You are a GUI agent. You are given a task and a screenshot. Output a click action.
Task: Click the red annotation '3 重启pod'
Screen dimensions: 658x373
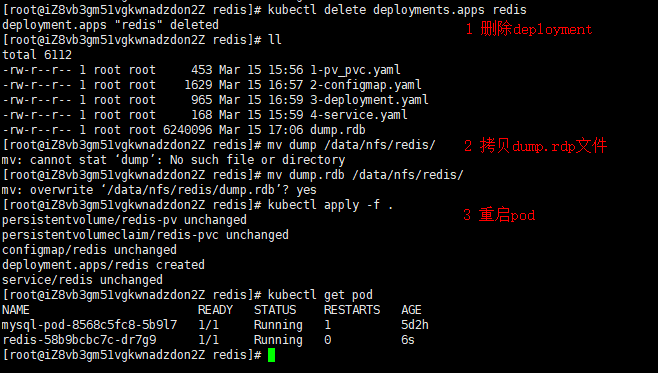pos(499,215)
